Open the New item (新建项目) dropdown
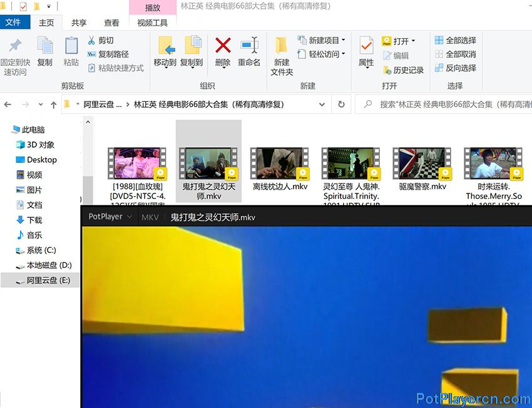This screenshot has height=408, width=532. [x=321, y=40]
